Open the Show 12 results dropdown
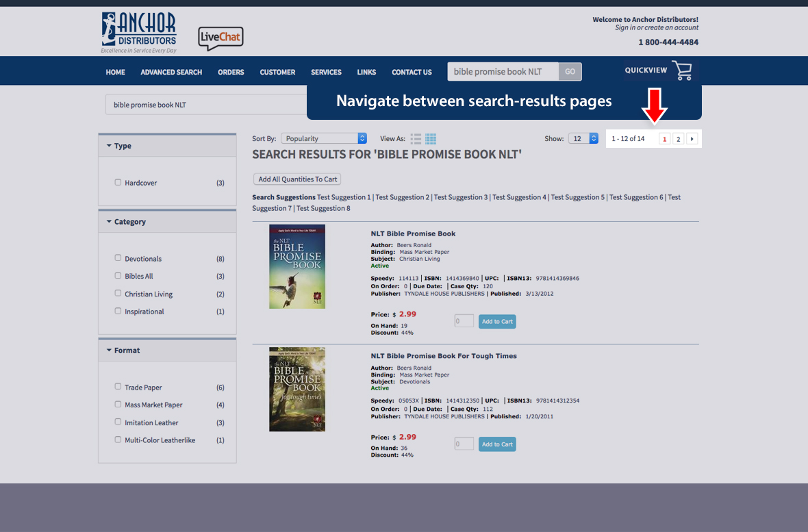This screenshot has width=808, height=532. coord(583,139)
